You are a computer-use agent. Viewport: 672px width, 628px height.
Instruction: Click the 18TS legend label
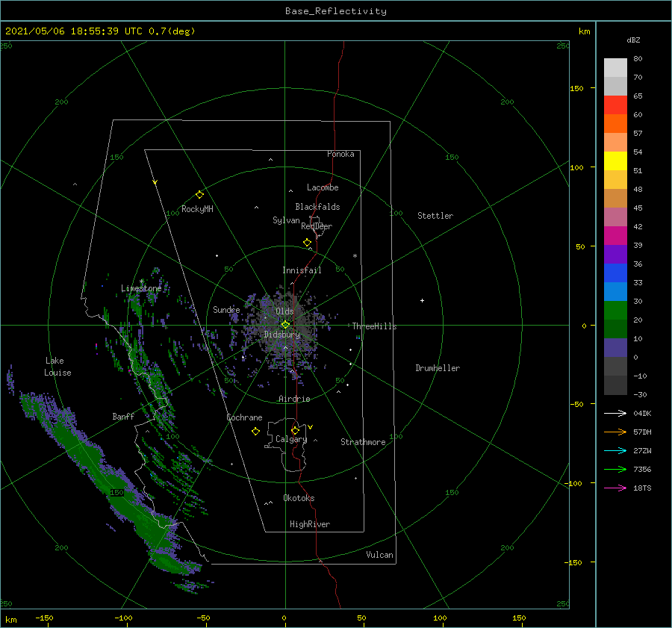(x=642, y=488)
